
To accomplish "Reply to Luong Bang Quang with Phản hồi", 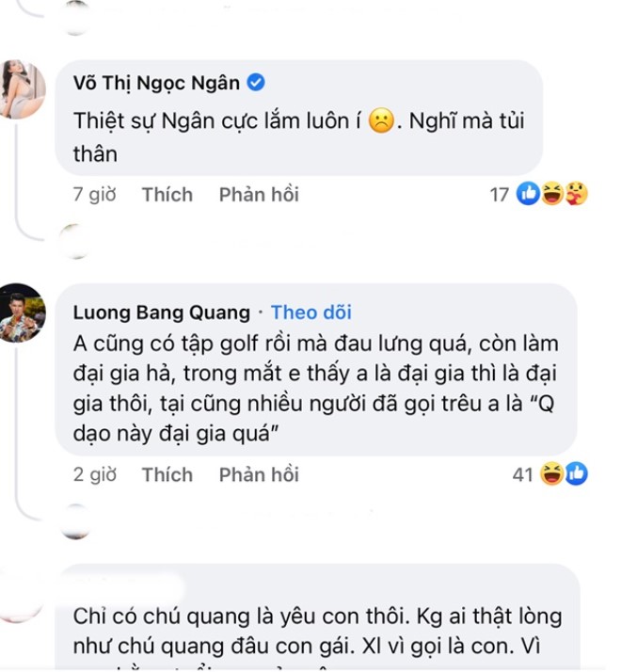I will click(x=259, y=474).
